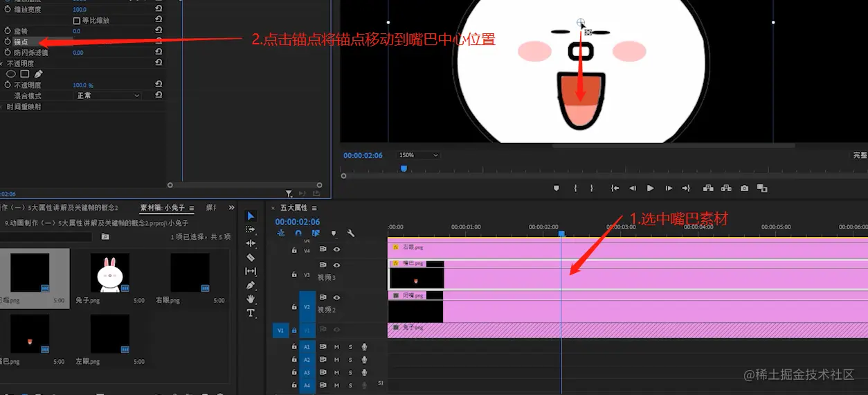Select 嘴巴.png clip on V3 track
The image size is (868, 395).
(627, 274)
